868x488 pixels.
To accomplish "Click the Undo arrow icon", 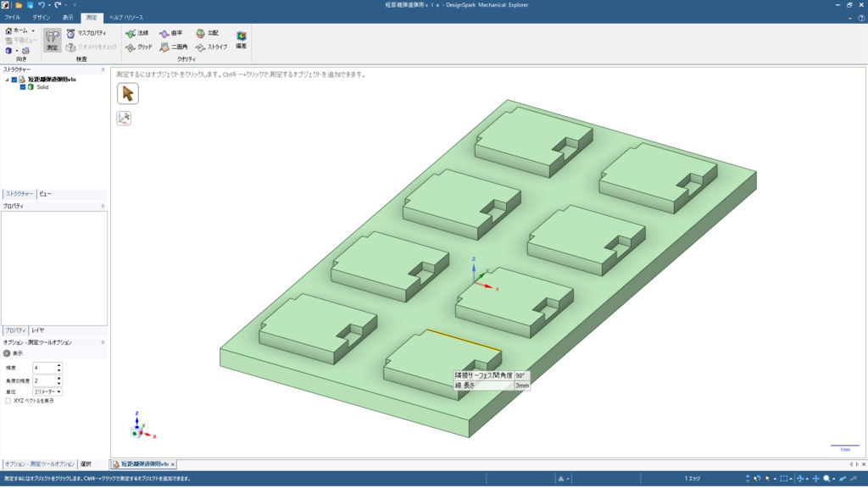I will click(41, 5).
